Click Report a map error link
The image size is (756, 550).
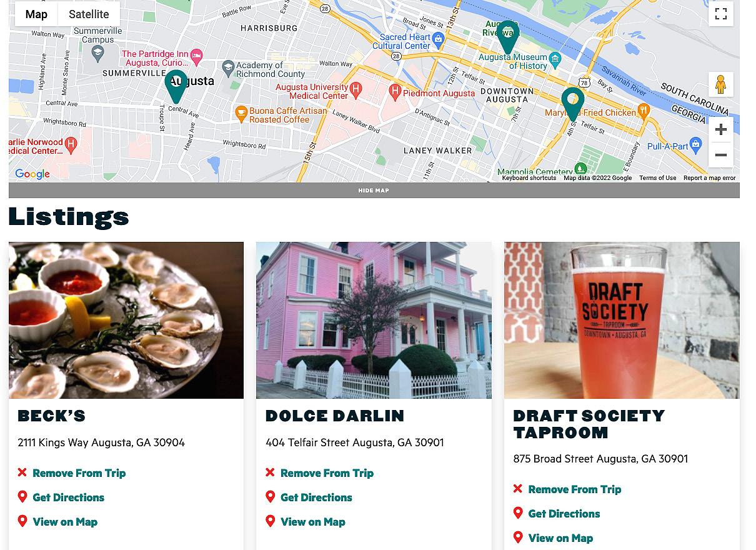pyautogui.click(x=709, y=178)
